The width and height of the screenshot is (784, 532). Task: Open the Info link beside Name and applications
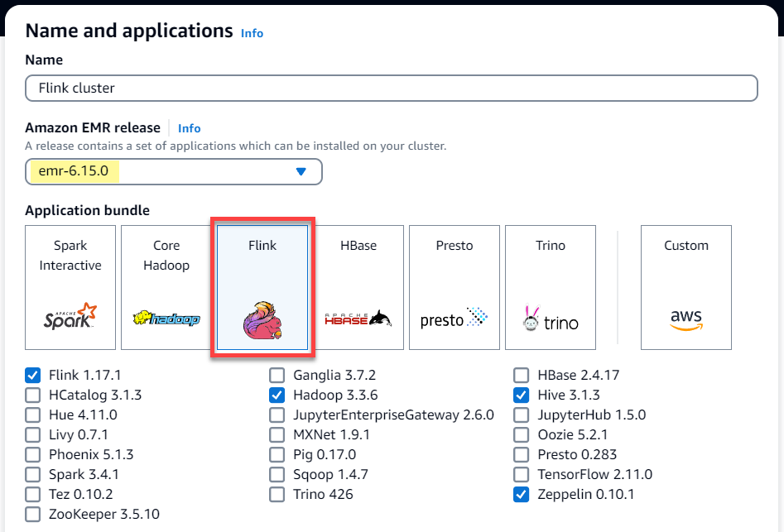click(x=252, y=33)
